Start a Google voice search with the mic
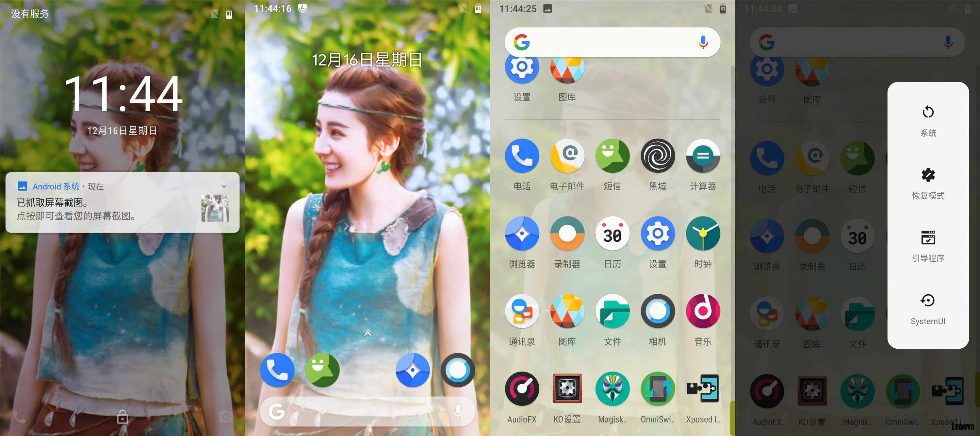 (702, 42)
